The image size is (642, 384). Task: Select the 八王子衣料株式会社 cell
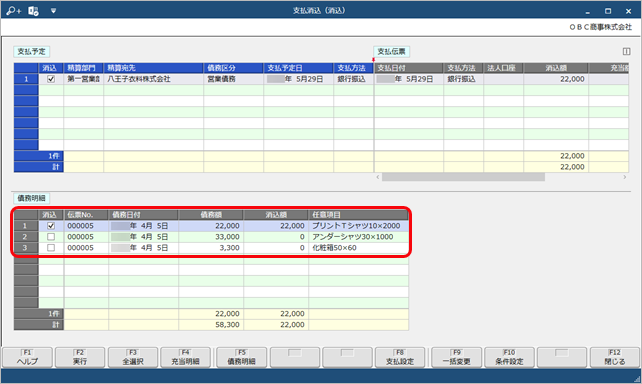click(x=154, y=79)
